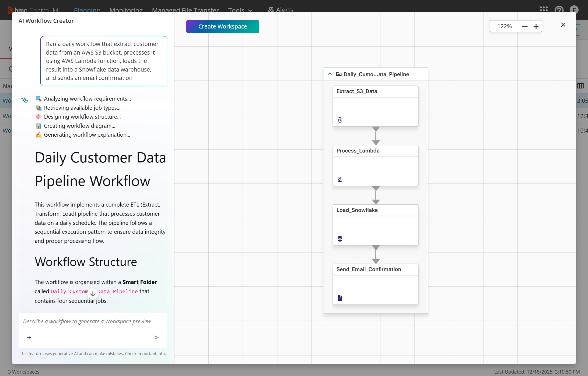Click the database icon on Load_Snowflake job
588x376 pixels.
pyautogui.click(x=340, y=238)
